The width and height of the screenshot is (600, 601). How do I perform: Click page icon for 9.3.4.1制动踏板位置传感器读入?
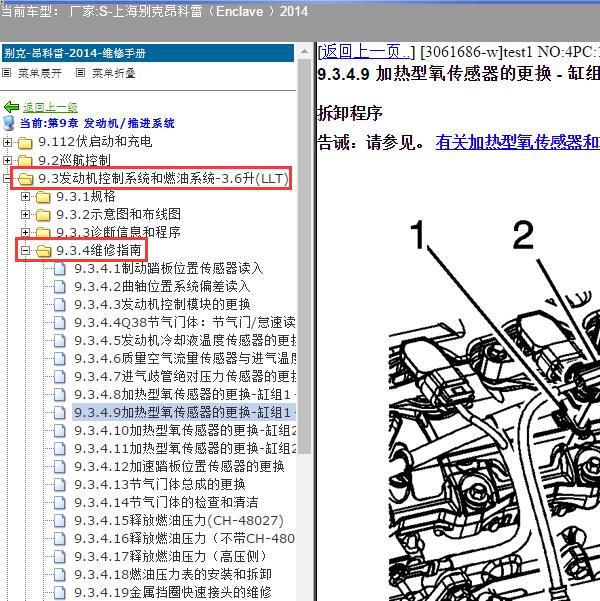click(x=59, y=268)
